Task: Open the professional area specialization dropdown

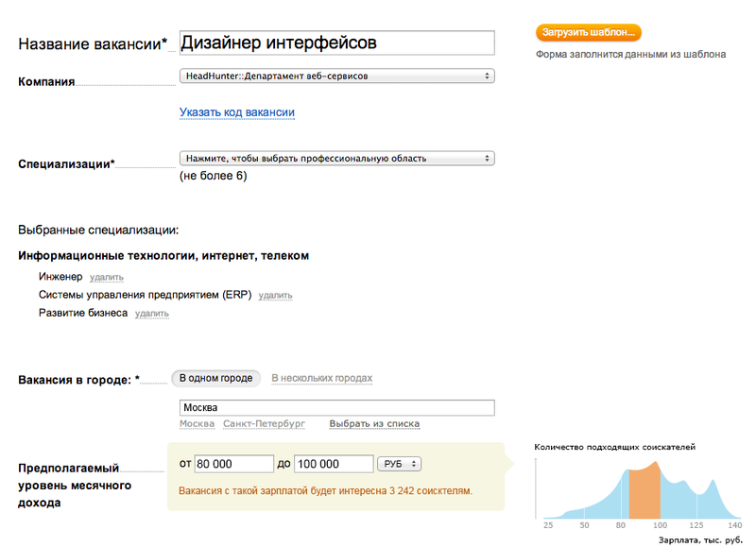Action: (336, 158)
